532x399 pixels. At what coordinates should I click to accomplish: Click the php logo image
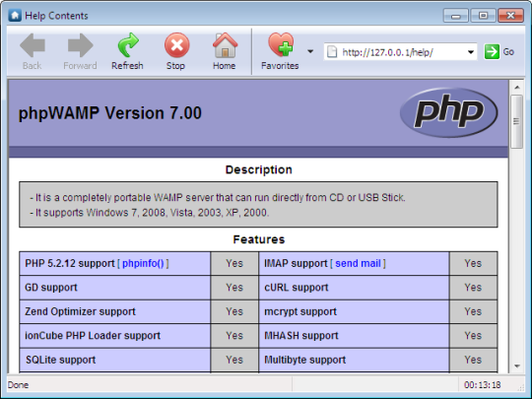[448, 112]
